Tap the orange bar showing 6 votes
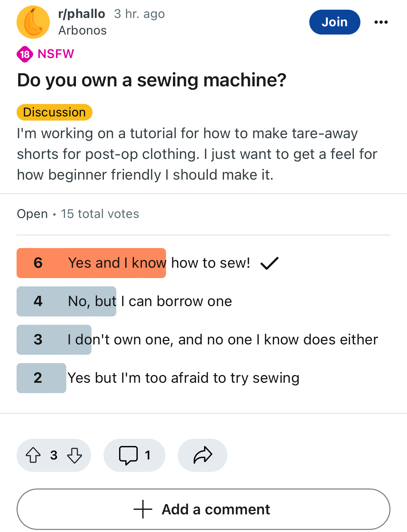Image resolution: width=407 pixels, height=532 pixels. coord(91,263)
